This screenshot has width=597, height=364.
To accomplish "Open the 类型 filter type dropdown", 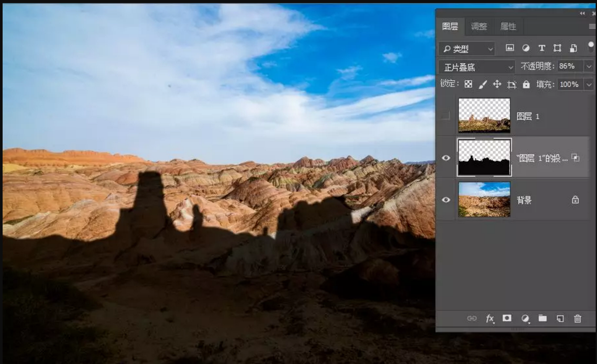I will click(467, 49).
